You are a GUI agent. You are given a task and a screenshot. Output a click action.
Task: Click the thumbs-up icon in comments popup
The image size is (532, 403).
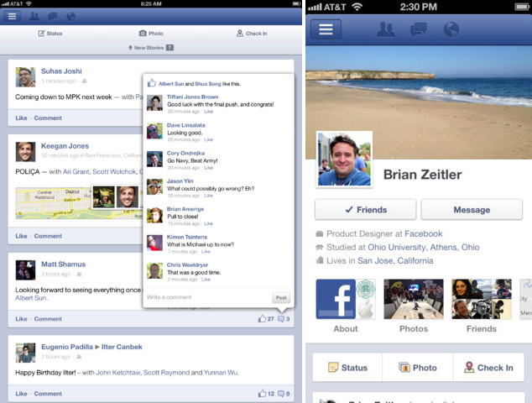click(152, 83)
